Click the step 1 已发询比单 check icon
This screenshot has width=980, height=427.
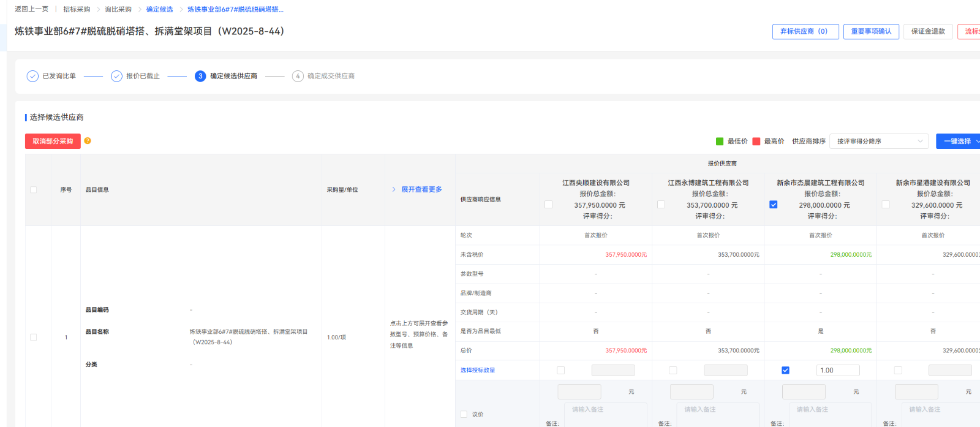click(32, 76)
